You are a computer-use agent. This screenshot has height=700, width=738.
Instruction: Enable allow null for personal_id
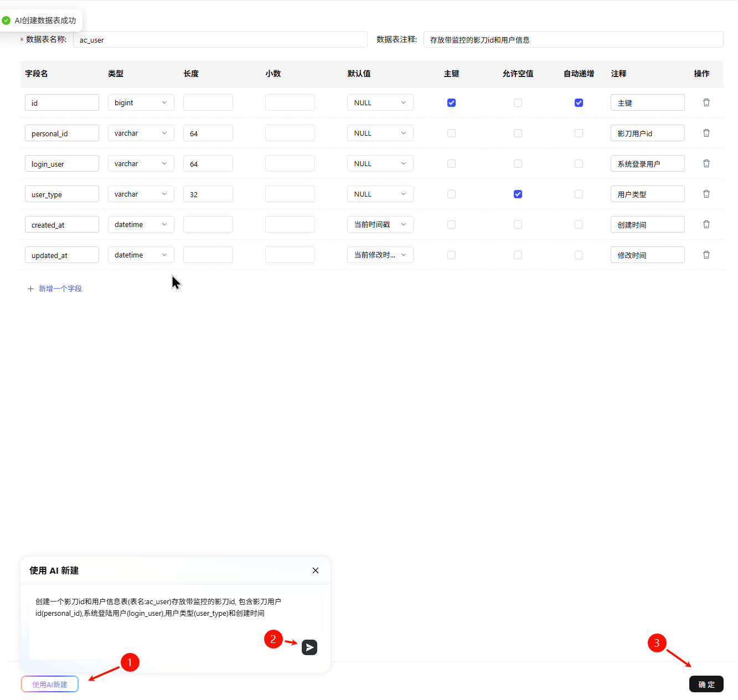coord(518,133)
